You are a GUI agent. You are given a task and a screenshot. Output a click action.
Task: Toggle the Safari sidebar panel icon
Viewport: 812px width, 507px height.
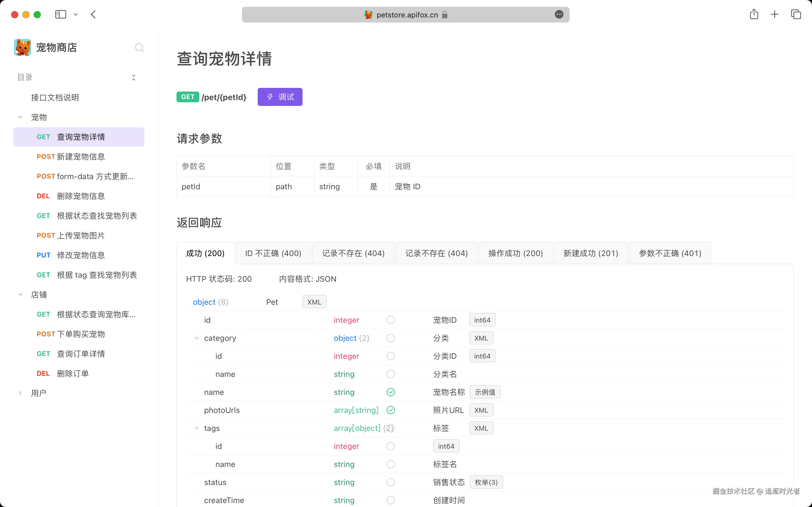tap(60, 14)
